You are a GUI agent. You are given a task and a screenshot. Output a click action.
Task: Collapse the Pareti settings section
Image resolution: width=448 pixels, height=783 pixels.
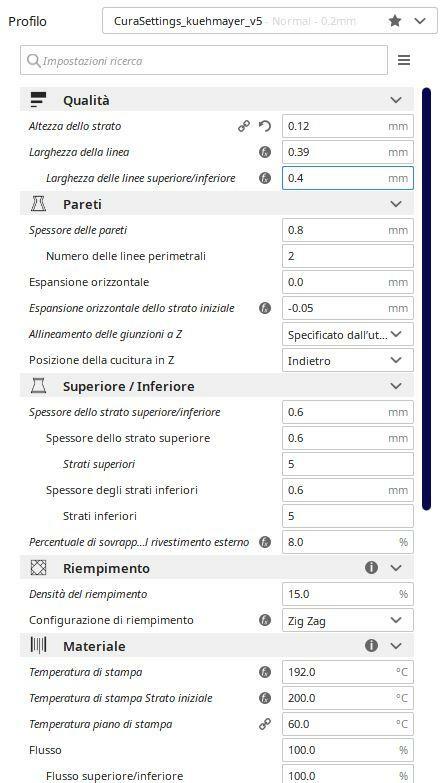point(217,204)
